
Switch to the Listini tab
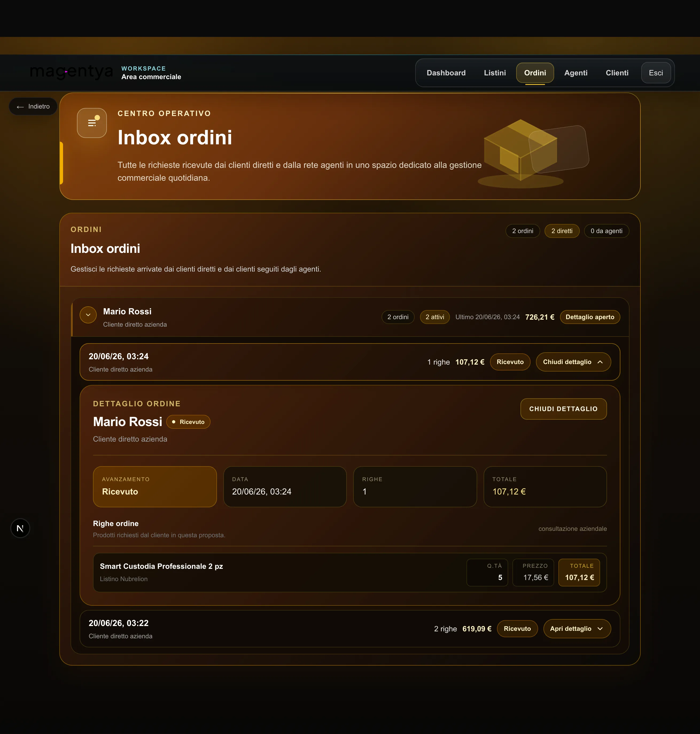495,73
